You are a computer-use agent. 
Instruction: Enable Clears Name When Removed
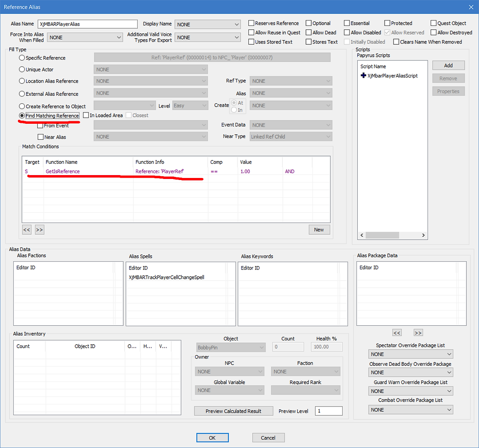(396, 42)
